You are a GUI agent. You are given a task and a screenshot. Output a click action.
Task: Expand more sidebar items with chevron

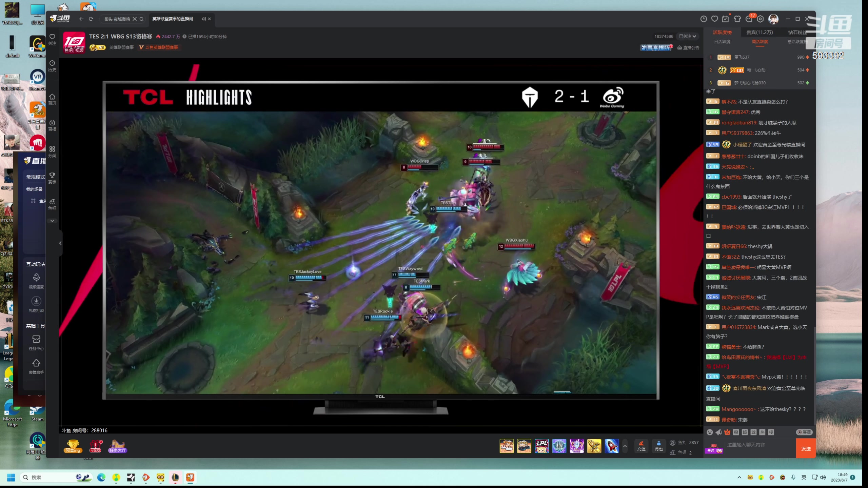click(x=52, y=221)
